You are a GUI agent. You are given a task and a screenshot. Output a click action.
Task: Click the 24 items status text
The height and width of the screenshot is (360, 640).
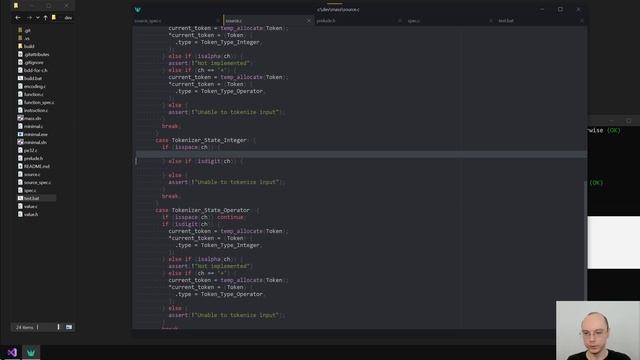coord(24,327)
